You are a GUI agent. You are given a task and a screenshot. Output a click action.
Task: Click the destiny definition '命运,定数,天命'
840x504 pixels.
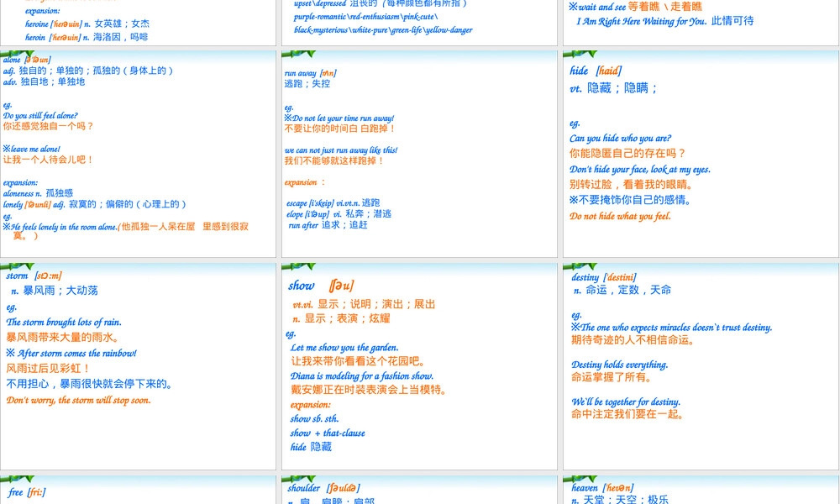tap(628, 291)
